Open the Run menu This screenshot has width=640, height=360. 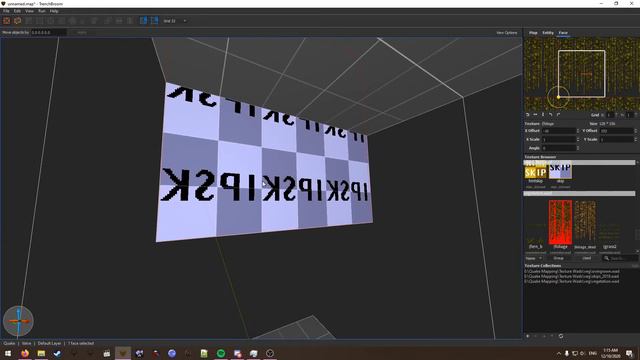pos(42,11)
